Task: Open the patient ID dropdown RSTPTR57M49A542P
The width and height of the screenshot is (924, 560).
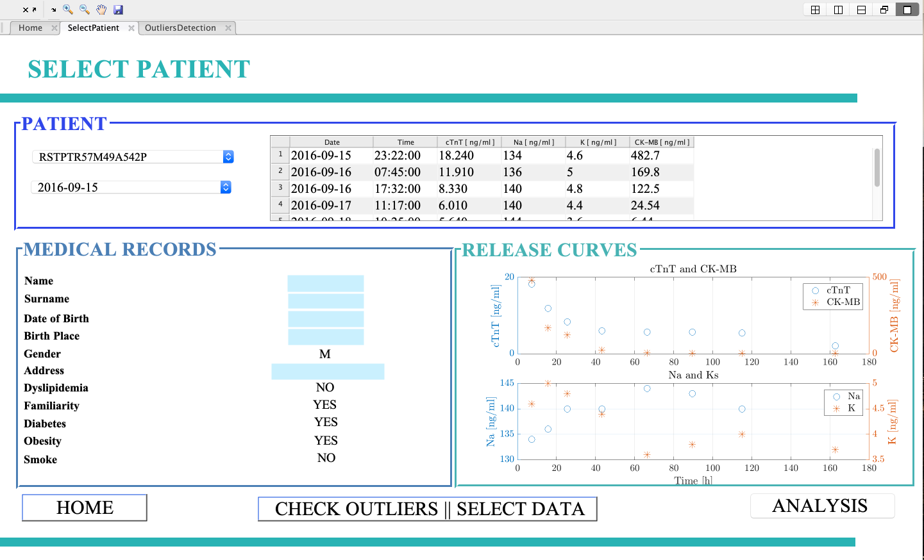Action: click(x=133, y=157)
